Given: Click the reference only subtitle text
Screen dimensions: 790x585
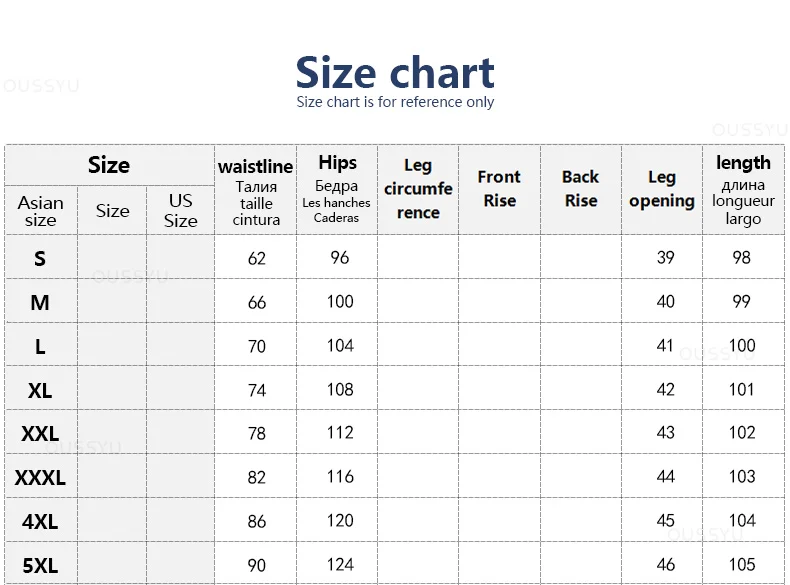Looking at the screenshot, I should 394,102.
